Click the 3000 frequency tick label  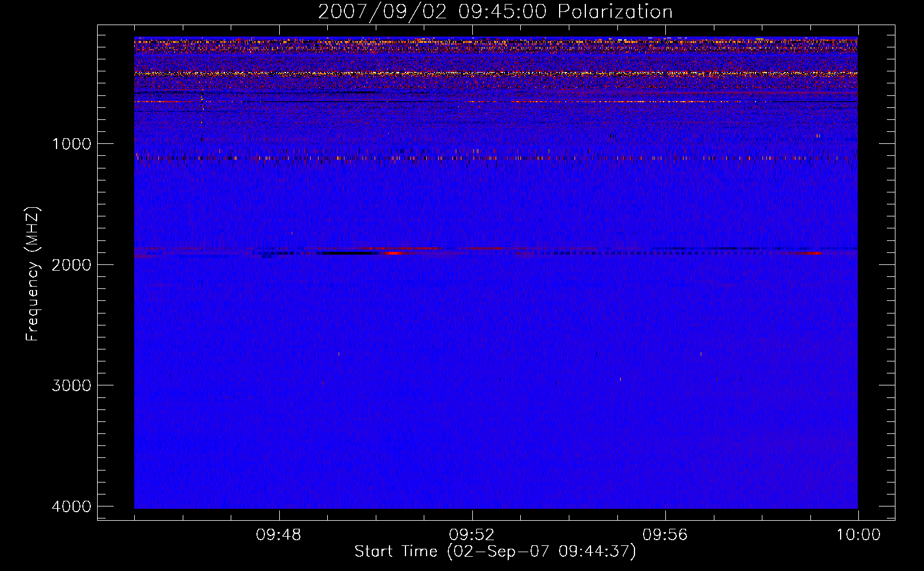click(x=71, y=385)
